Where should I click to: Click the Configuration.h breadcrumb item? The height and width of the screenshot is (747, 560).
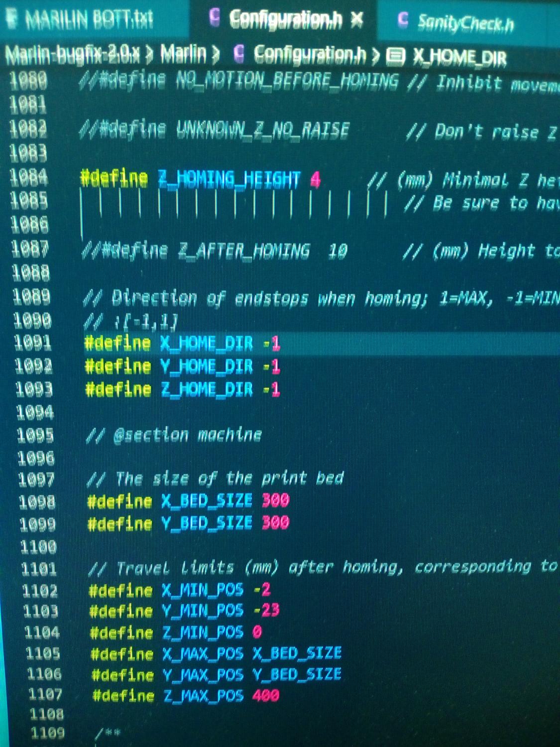point(310,54)
